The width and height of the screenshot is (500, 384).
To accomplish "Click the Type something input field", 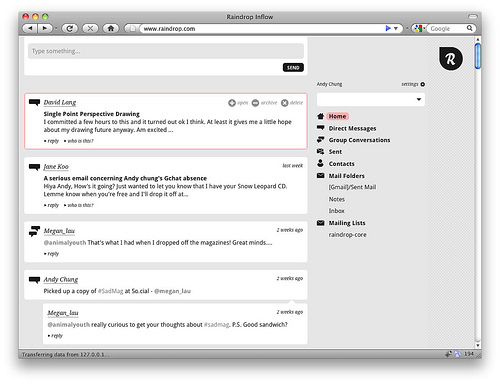I will [x=166, y=51].
